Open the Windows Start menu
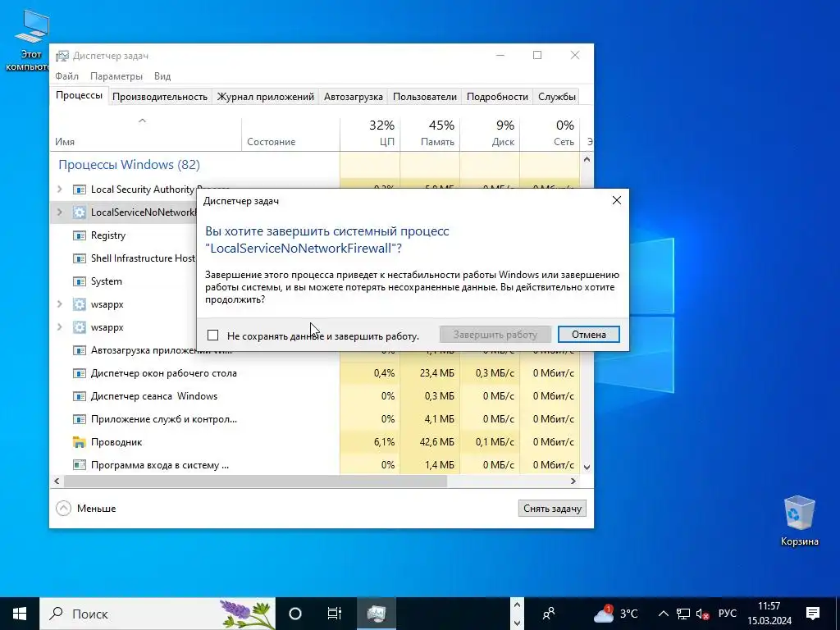The width and height of the screenshot is (840, 630). pyautogui.click(x=20, y=614)
